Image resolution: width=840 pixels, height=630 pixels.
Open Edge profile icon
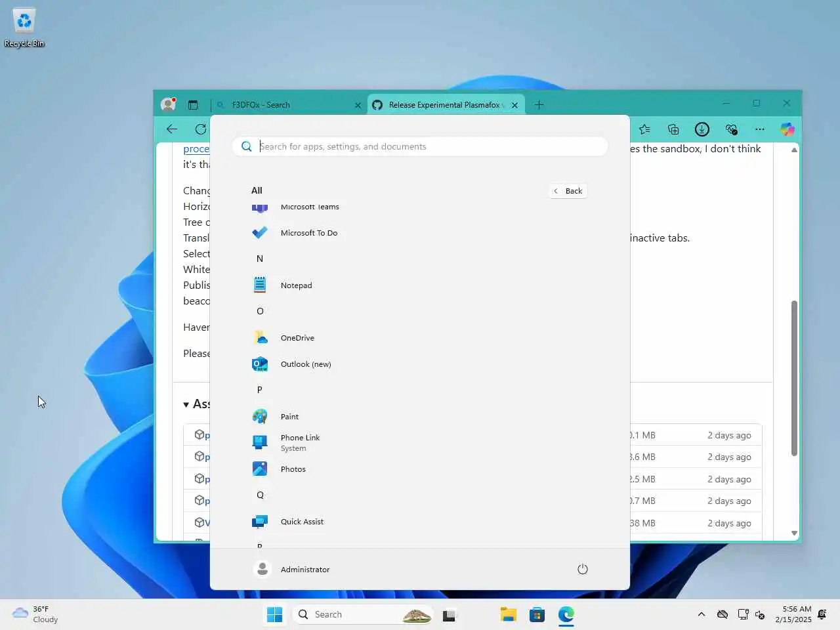tap(169, 104)
